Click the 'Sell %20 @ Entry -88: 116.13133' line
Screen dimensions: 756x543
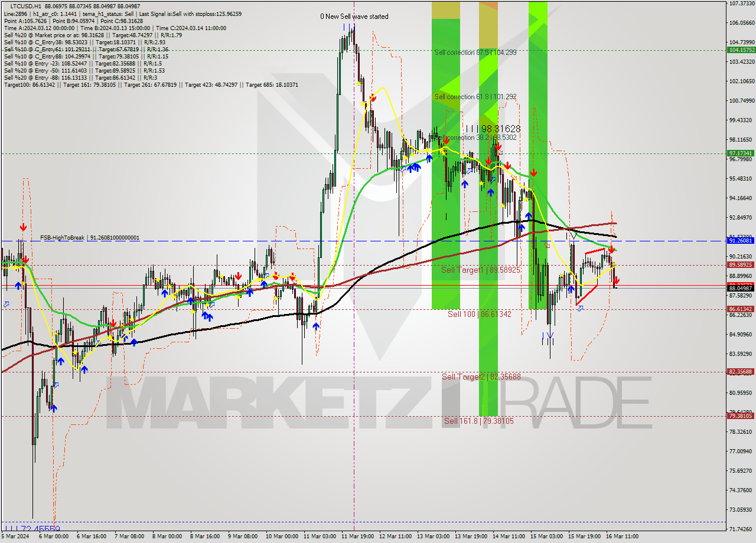click(80, 77)
